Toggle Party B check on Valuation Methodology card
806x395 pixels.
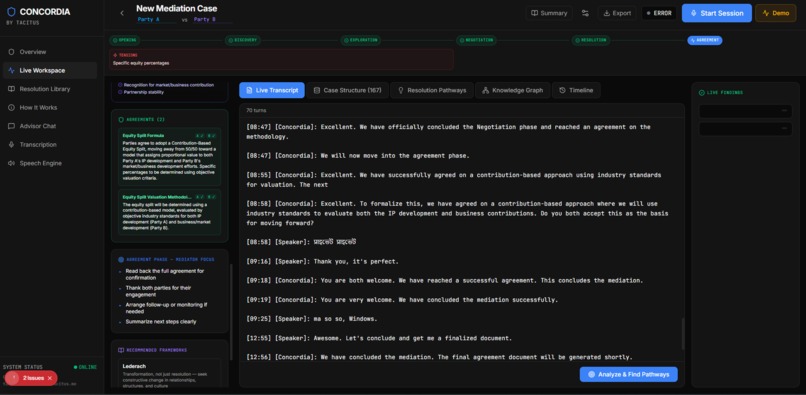click(211, 197)
